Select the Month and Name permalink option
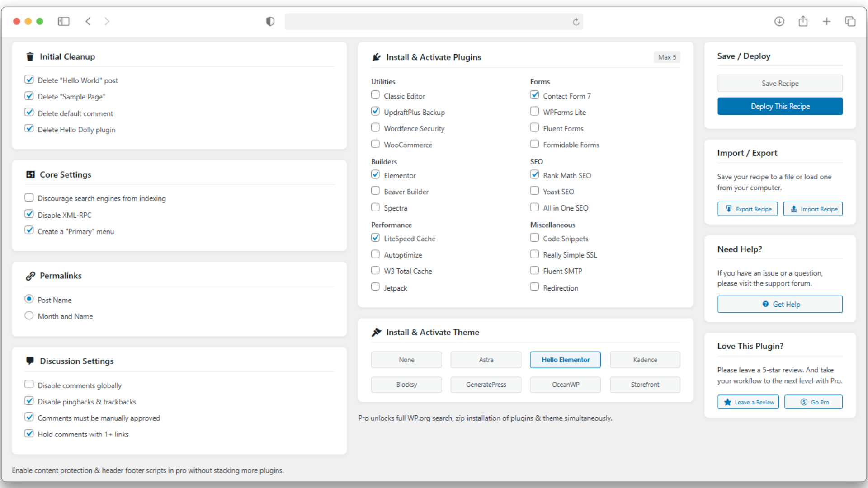Screen dimensions: 868x488 [x=29, y=315]
